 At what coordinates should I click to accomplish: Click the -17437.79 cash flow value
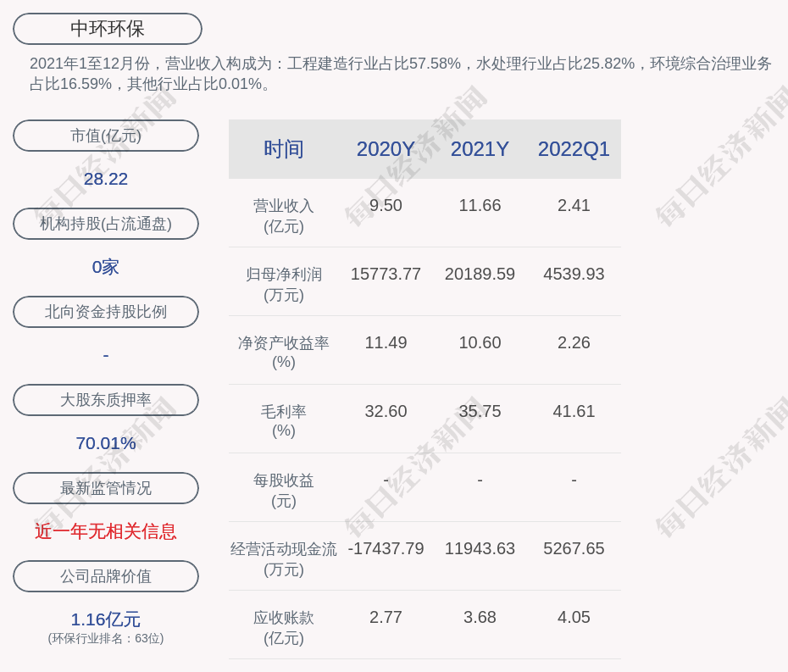(x=386, y=548)
